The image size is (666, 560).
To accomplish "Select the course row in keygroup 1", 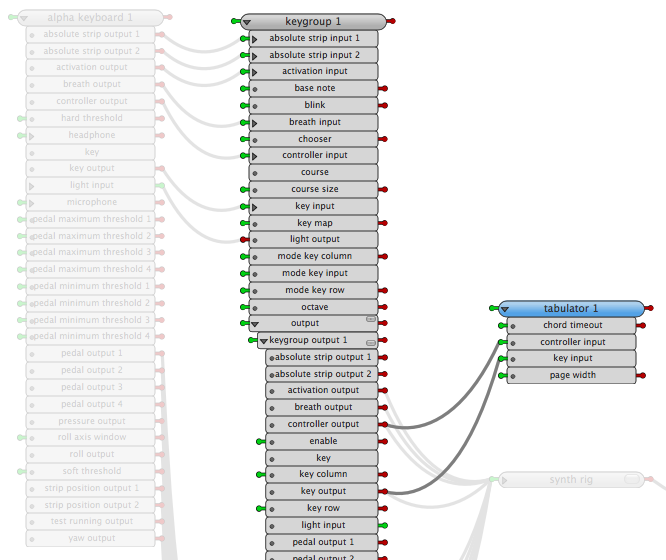I will (313, 173).
